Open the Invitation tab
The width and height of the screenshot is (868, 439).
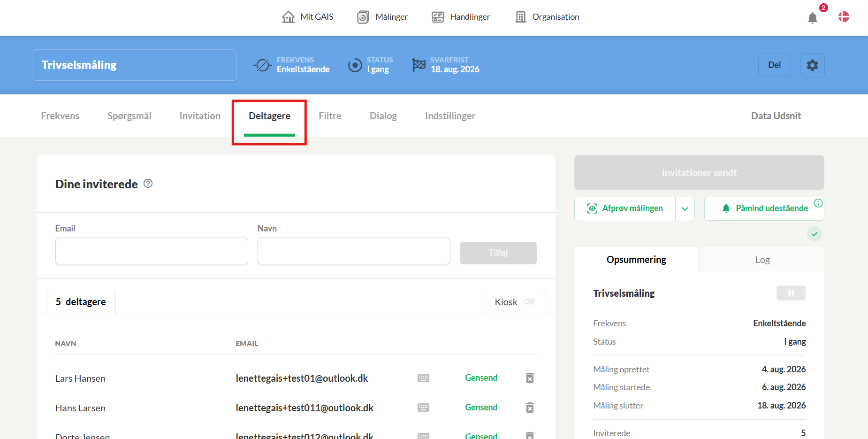click(x=200, y=116)
